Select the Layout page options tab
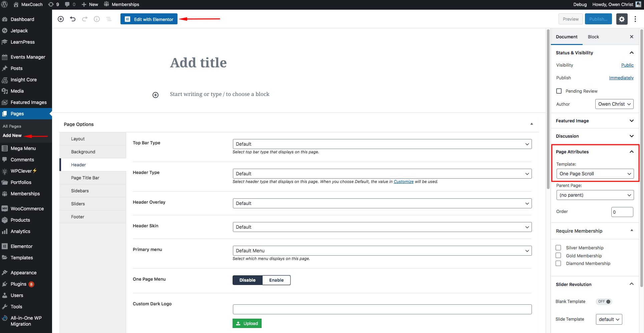The image size is (644, 333). (x=93, y=139)
